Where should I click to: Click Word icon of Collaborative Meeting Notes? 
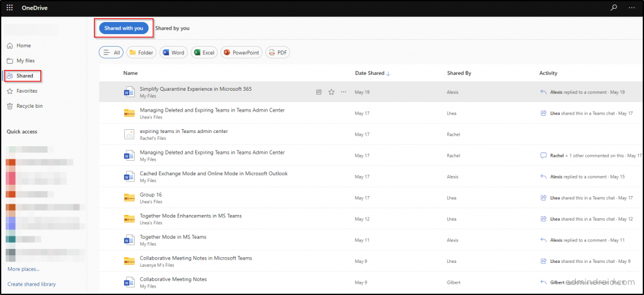(x=129, y=282)
